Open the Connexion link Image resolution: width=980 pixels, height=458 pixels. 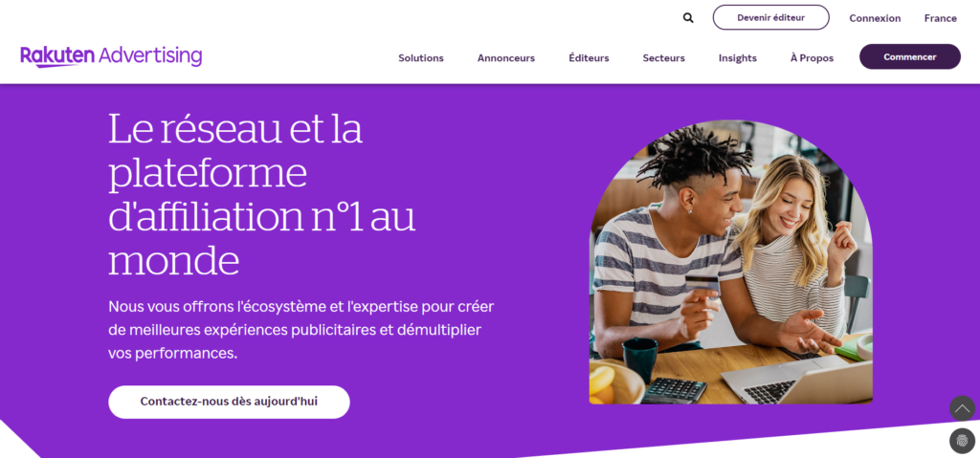(x=875, y=19)
